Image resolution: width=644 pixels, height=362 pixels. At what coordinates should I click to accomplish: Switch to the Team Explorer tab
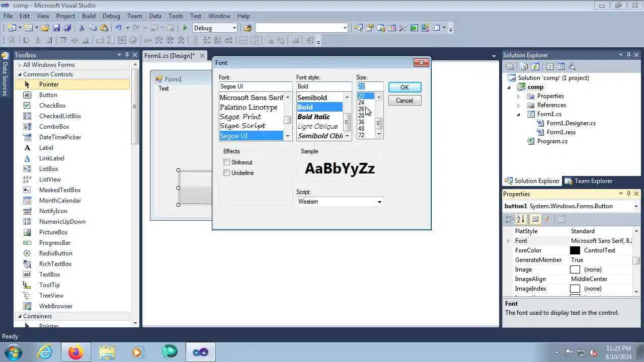(589, 181)
